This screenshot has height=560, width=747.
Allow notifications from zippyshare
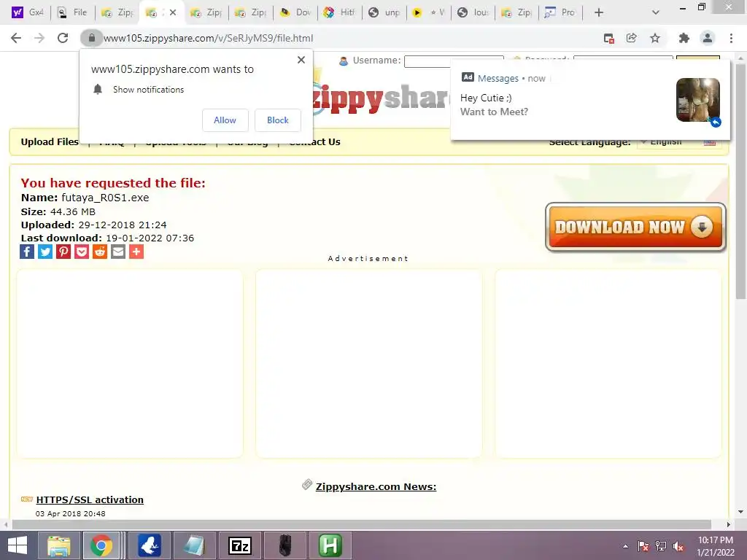pos(225,120)
